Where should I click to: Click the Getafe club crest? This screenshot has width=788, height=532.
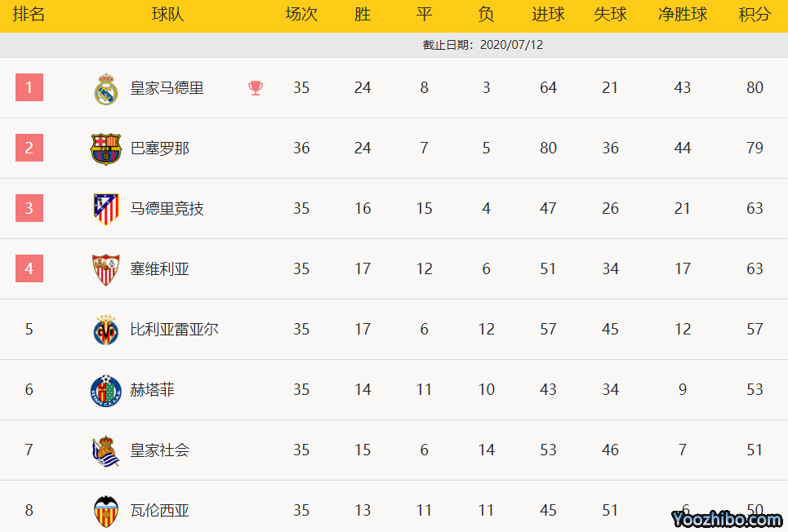[x=105, y=390]
